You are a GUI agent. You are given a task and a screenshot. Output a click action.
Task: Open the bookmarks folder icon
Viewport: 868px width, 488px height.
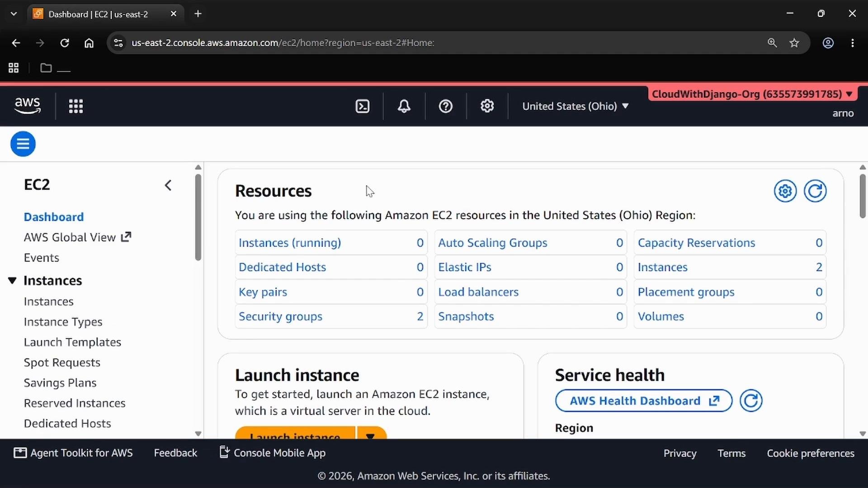tap(46, 68)
